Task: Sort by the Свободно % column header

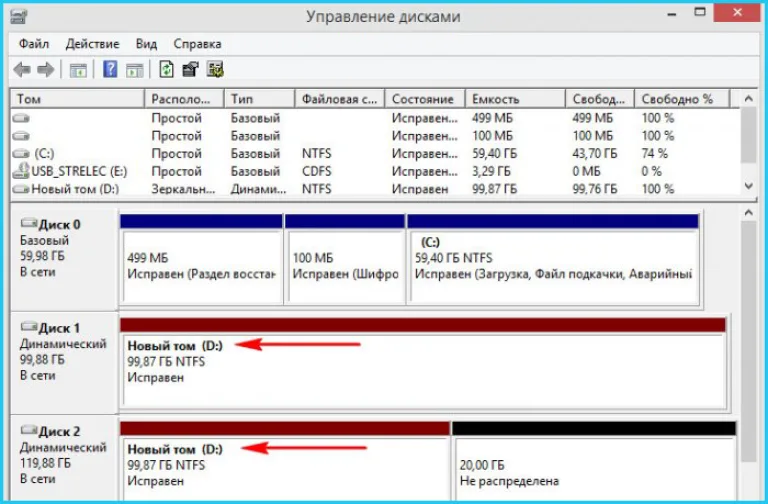Action: [x=682, y=99]
